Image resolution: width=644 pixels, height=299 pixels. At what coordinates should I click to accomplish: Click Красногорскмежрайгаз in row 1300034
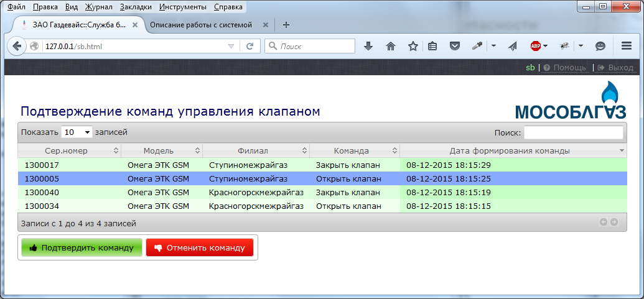pyautogui.click(x=256, y=206)
